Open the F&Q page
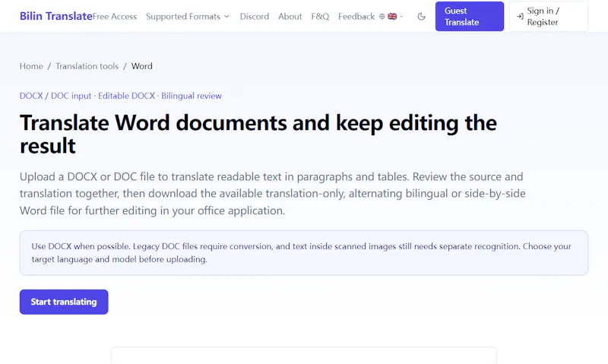Screen dimensions: 608x364 pyautogui.click(x=320, y=16)
